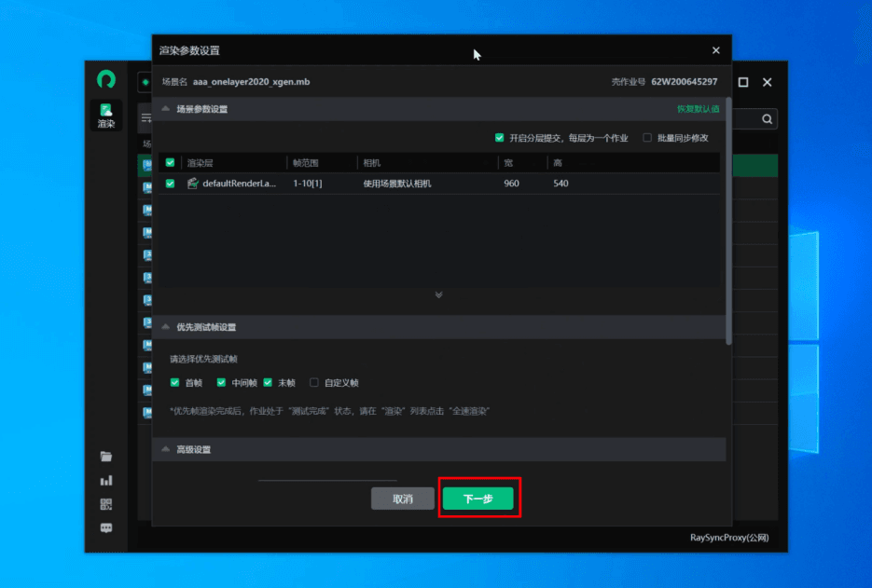Viewport: 872px width, 588px height.
Task: Open the folder icon in the left sidebar
Action: coord(106,457)
